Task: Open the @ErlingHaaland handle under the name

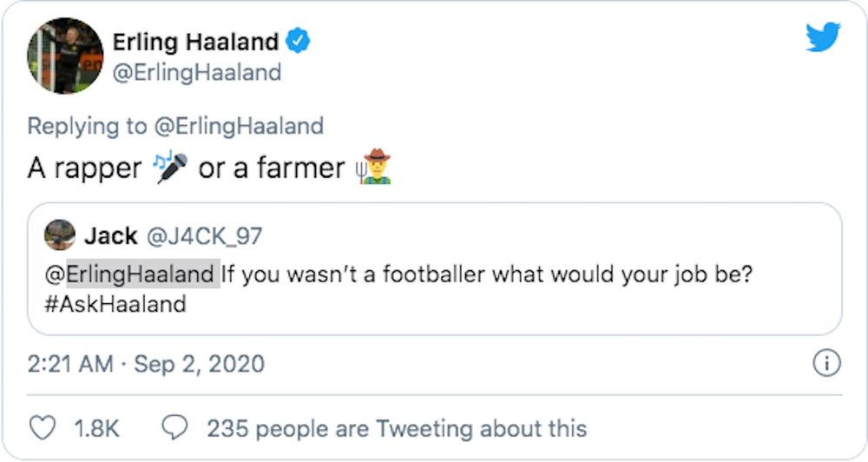Action: (197, 73)
